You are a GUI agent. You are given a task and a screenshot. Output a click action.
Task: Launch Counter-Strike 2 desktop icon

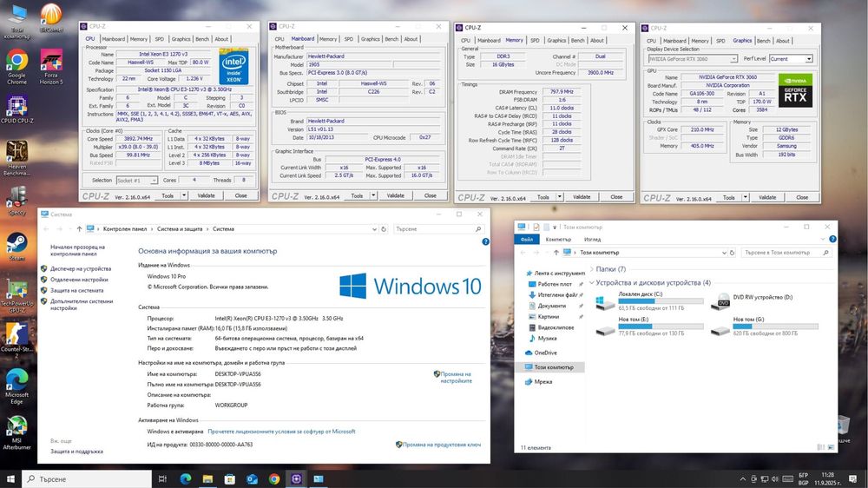[x=16, y=339]
